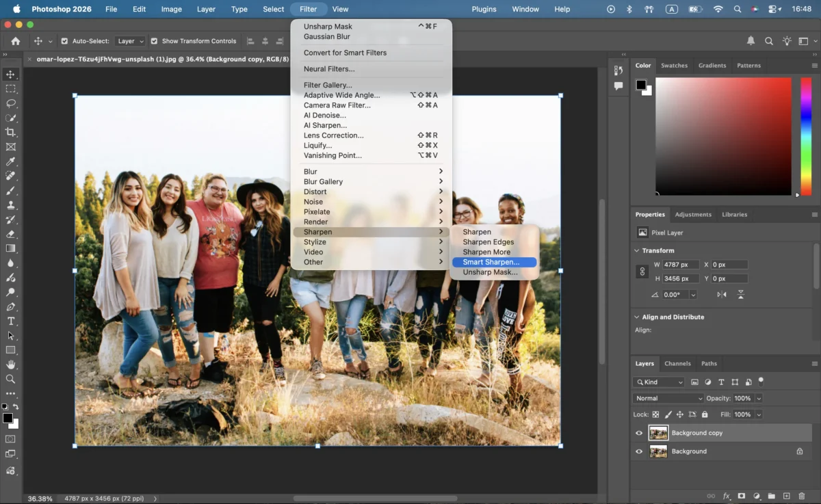This screenshot has height=504, width=821.
Task: Open the fx layer styles menu
Action: click(x=727, y=496)
